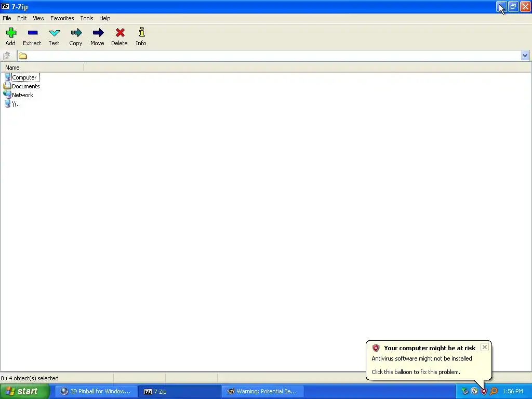Switch to 3D Pinball taskbar button
This screenshot has width=532, height=399.
pyautogui.click(x=96, y=392)
